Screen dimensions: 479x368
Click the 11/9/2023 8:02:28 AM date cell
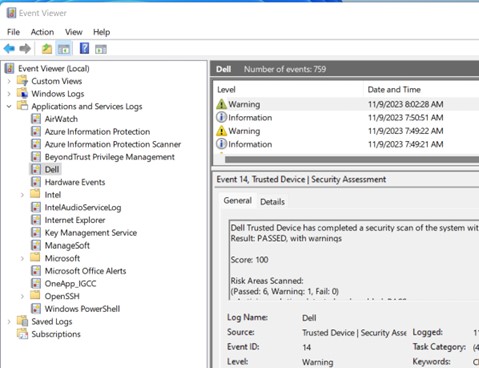point(406,104)
